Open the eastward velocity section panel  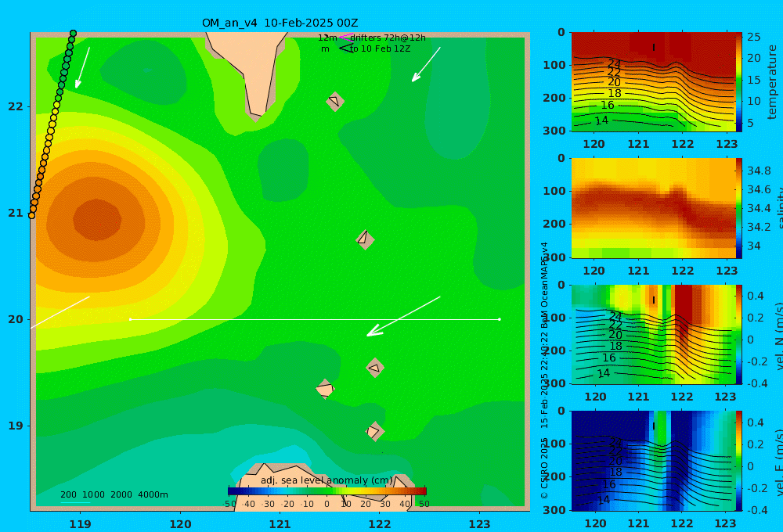click(653, 461)
